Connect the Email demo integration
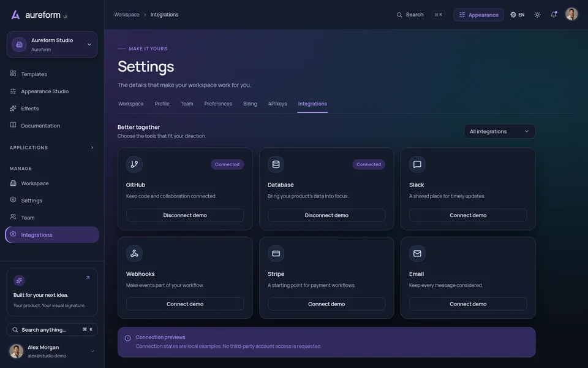Viewport: 588px width, 368px height. 468,304
